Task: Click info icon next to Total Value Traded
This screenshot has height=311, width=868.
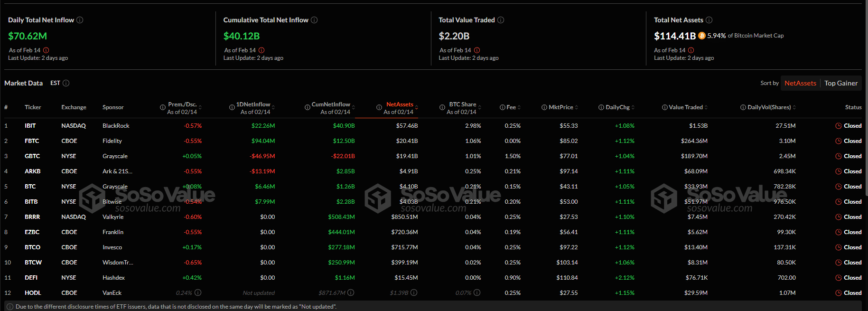Action: (501, 20)
